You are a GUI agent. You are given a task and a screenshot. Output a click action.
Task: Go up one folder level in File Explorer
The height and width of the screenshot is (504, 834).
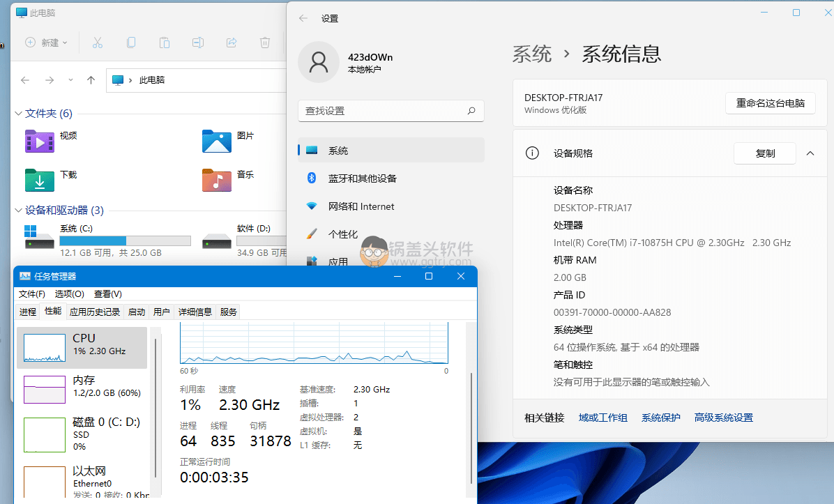(x=91, y=79)
